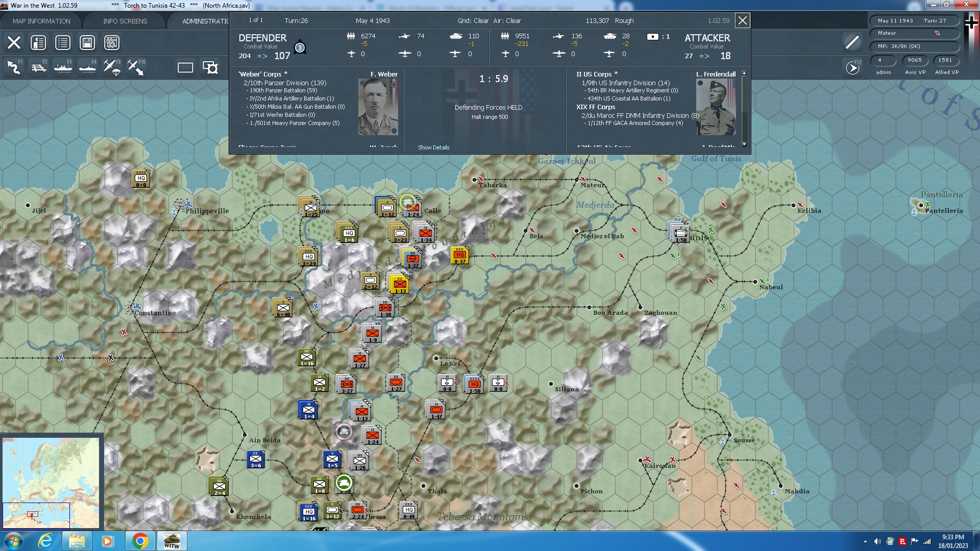Viewport: 980px width, 551px height.
Task: Click the Mateur hex name field
Action: 914,33
